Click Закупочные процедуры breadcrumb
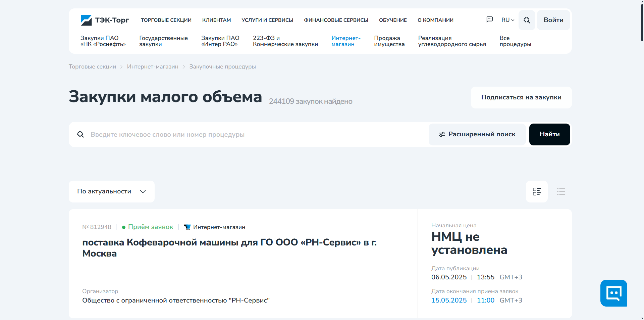 coord(222,67)
